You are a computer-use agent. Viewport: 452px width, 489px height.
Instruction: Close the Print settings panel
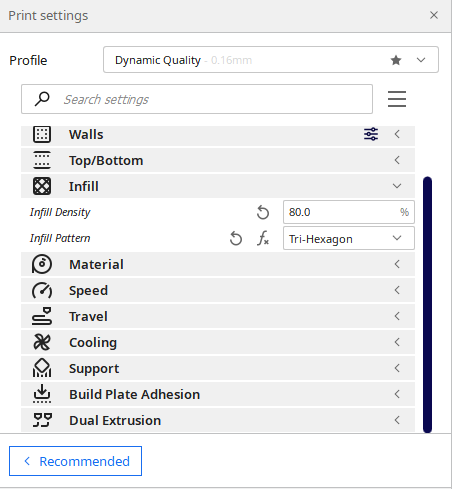tap(434, 15)
